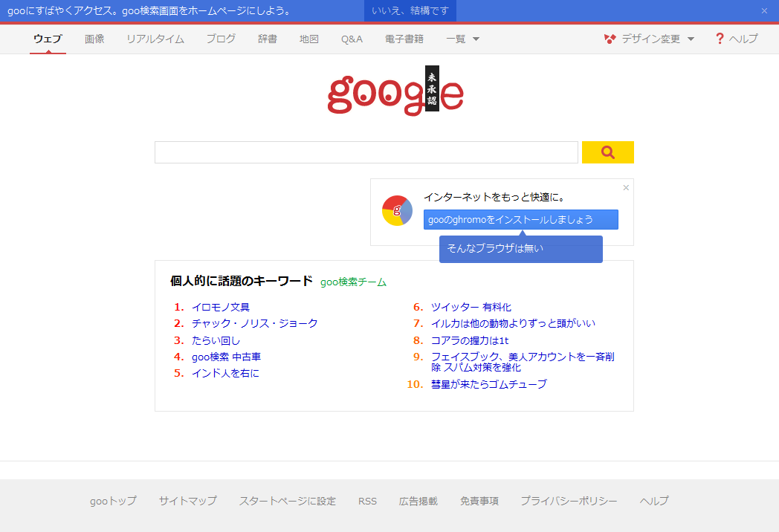779x532 pixels.
Task: Click the デザイン変更 design icon
Action: [x=610, y=39]
